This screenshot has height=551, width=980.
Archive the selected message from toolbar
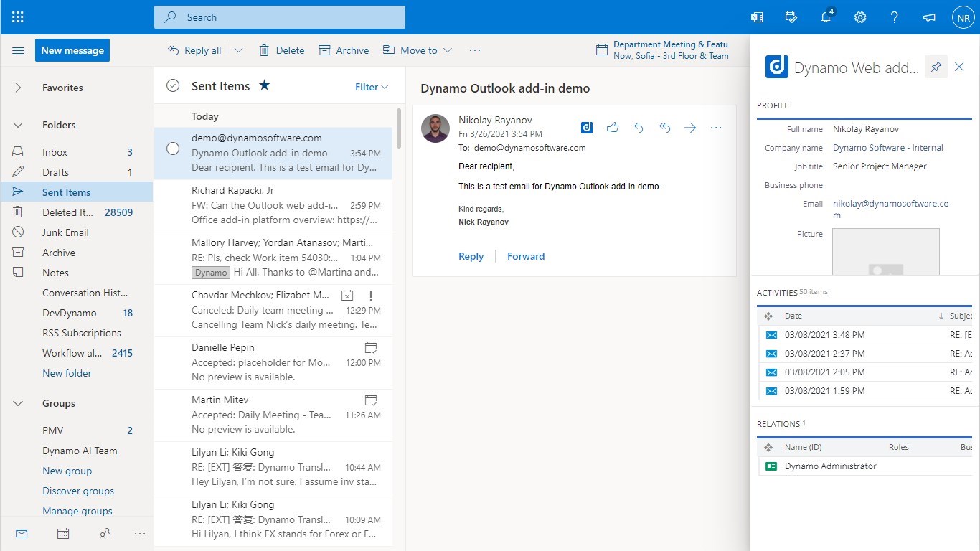point(344,50)
